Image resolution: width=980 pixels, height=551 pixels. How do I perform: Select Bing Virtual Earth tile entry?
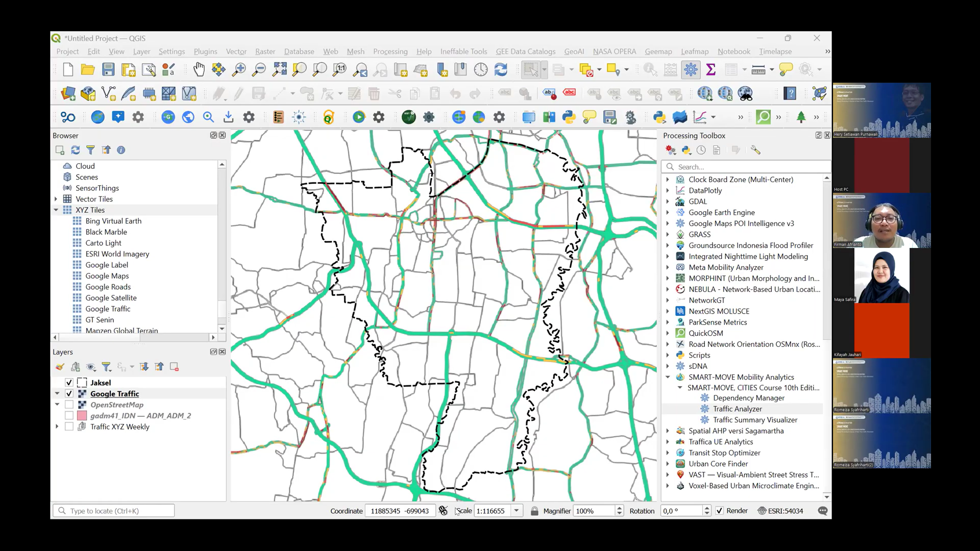tap(113, 221)
